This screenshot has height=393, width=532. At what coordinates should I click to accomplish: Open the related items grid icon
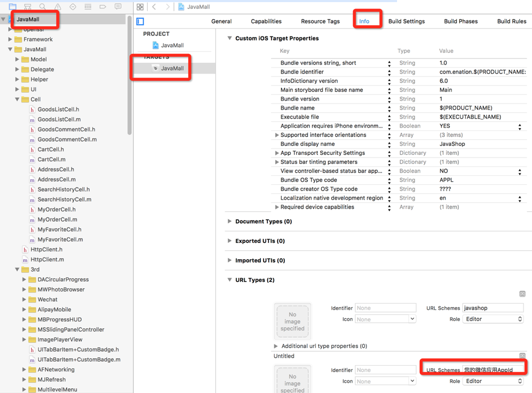click(140, 7)
